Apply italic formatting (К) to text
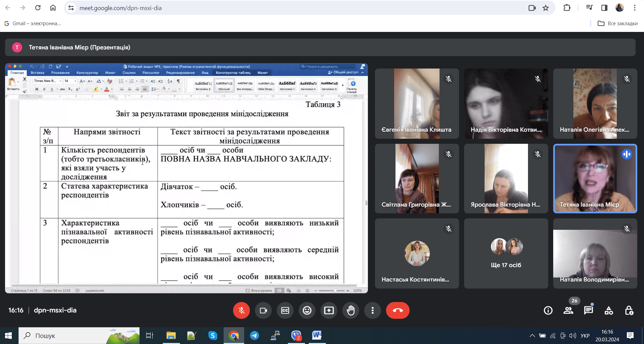This screenshot has height=344, width=644. [x=44, y=89]
